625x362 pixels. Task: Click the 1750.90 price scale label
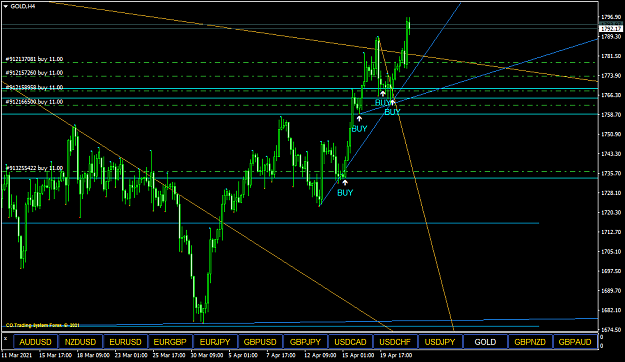[611, 134]
